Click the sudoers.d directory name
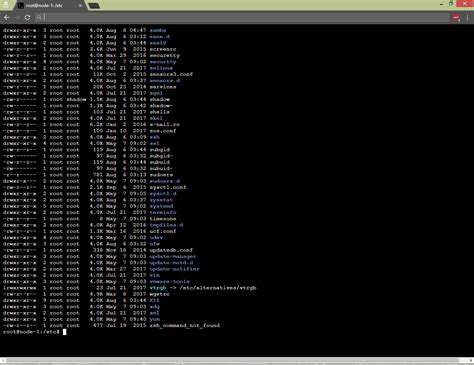Screen dimensions: 474x365 coord(164,181)
